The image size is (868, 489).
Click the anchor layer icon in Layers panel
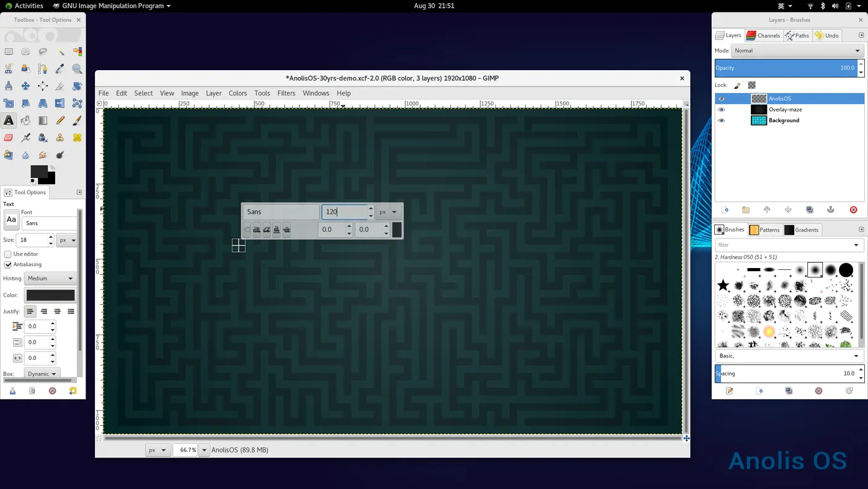pyautogui.click(x=831, y=210)
